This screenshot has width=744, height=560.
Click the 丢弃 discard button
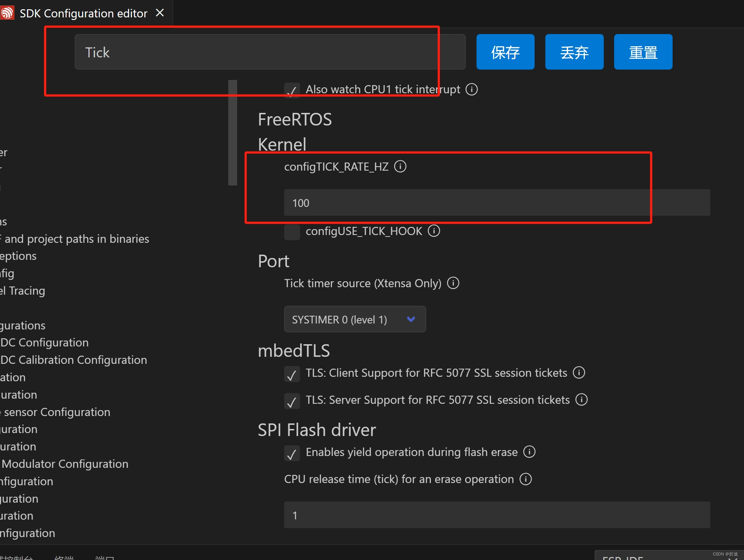pos(574,52)
